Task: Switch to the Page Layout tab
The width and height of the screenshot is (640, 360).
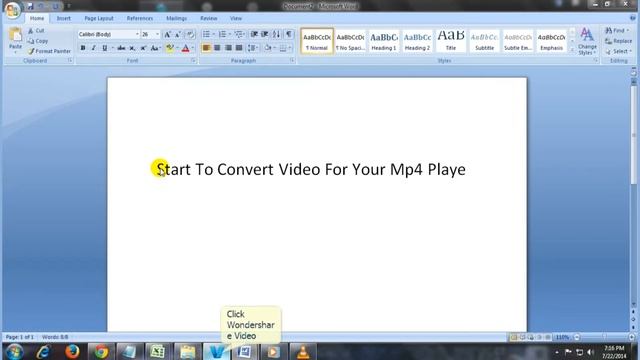Action: click(99, 18)
